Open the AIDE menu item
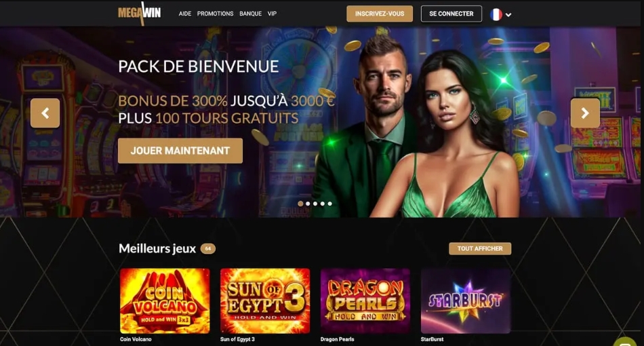644x346 pixels. 185,14
